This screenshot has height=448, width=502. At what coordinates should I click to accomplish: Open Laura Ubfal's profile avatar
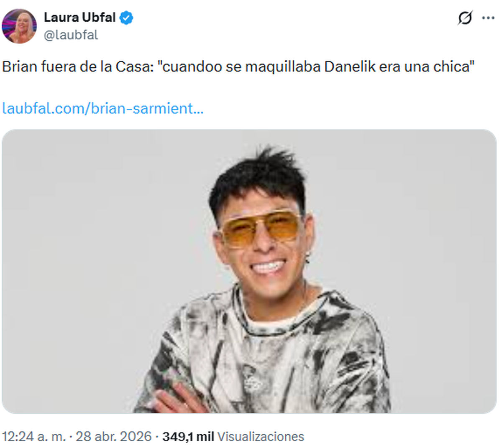19,26
